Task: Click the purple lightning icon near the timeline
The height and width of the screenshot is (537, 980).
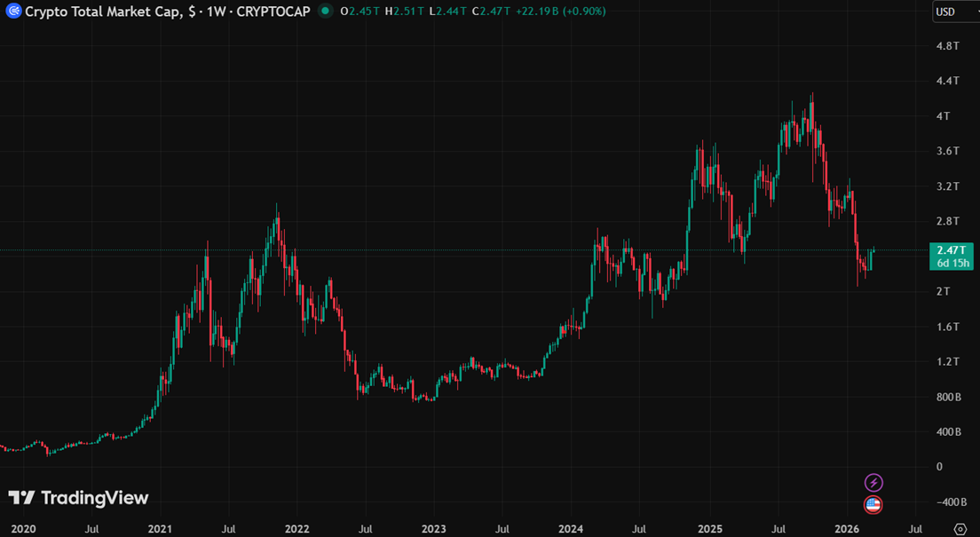Action: (x=873, y=483)
